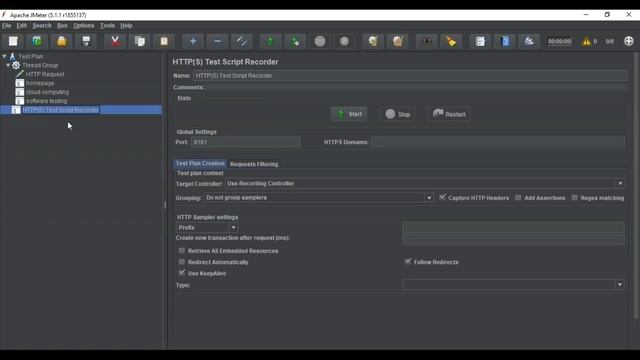Screen dimensions: 640x360
Task: Open the blue Help toolbar icon
Action: 505,41
